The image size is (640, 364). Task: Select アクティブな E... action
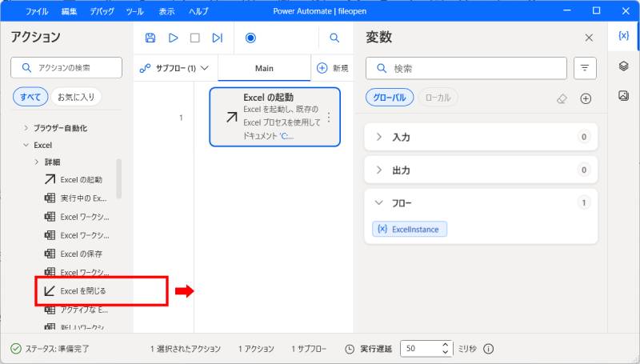point(76,310)
